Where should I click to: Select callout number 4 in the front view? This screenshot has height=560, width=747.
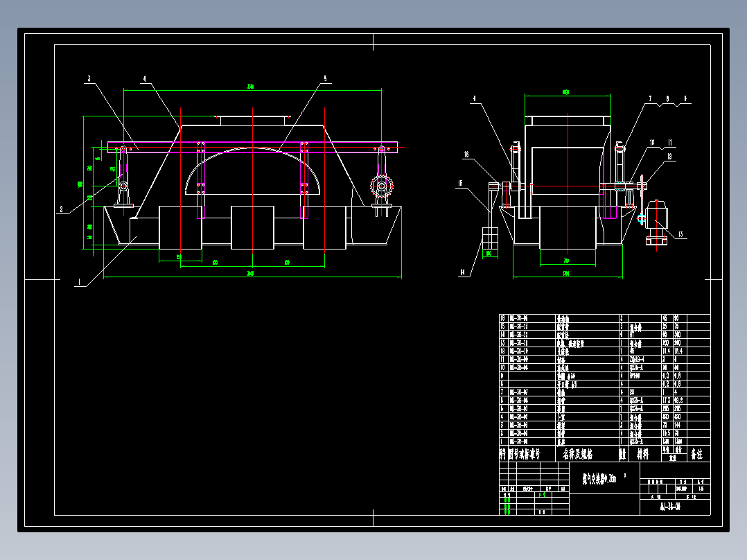click(145, 78)
